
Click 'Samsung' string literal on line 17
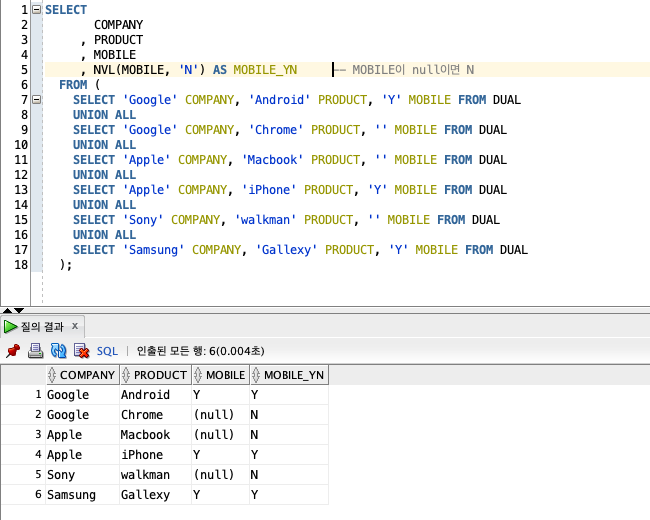click(x=153, y=250)
